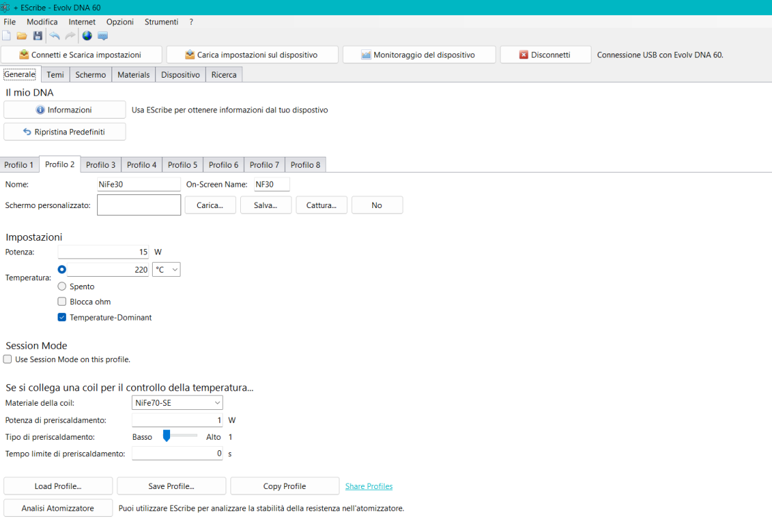The image size is (772, 532).
Task: Select the Profilo 3 tab
Action: pos(101,164)
